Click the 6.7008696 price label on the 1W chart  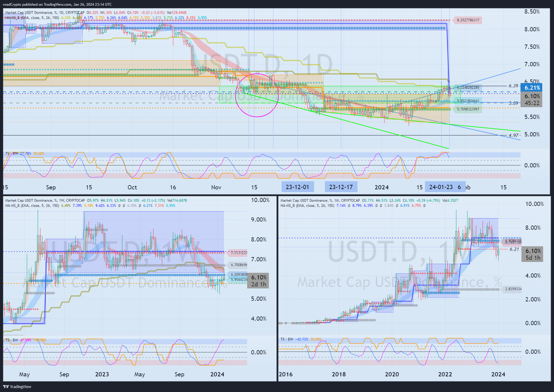(x=238, y=265)
